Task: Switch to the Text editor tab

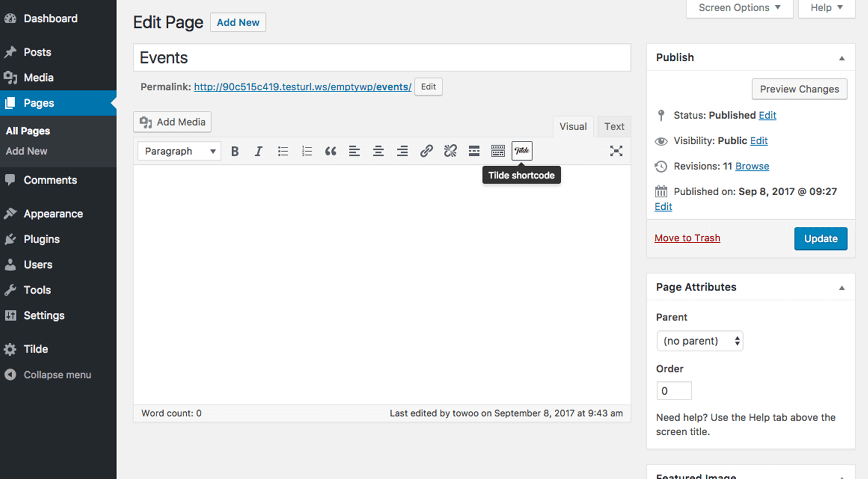Action: pos(614,127)
